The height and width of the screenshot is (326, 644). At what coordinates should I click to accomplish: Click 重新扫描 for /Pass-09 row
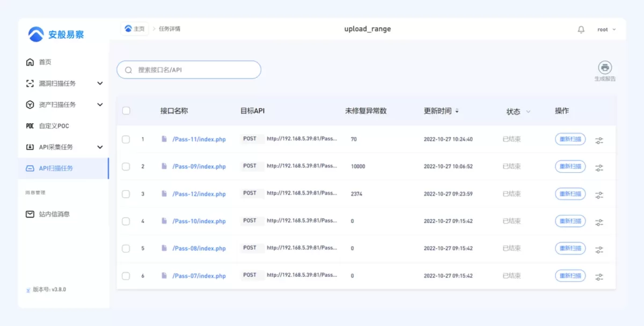click(570, 166)
